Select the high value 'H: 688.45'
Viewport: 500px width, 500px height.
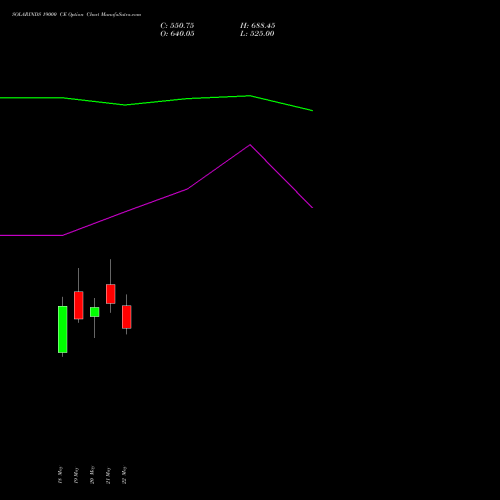coord(258,26)
